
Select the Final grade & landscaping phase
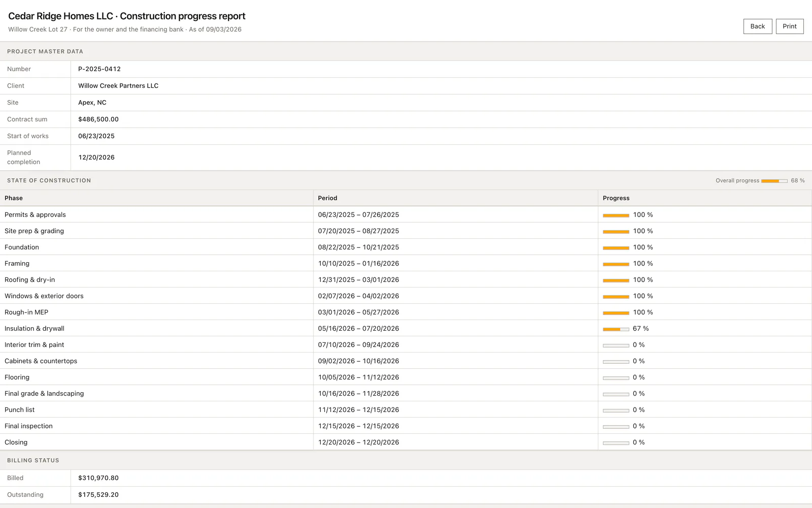coord(44,394)
